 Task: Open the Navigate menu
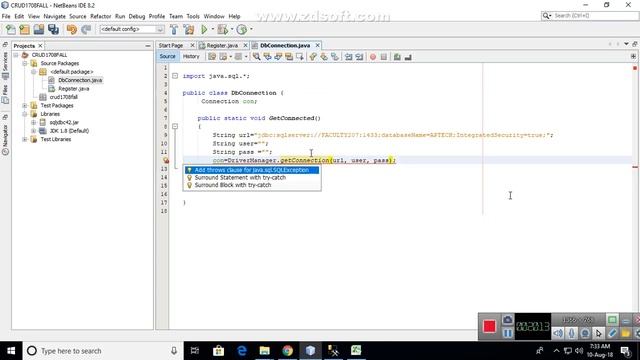click(54, 16)
